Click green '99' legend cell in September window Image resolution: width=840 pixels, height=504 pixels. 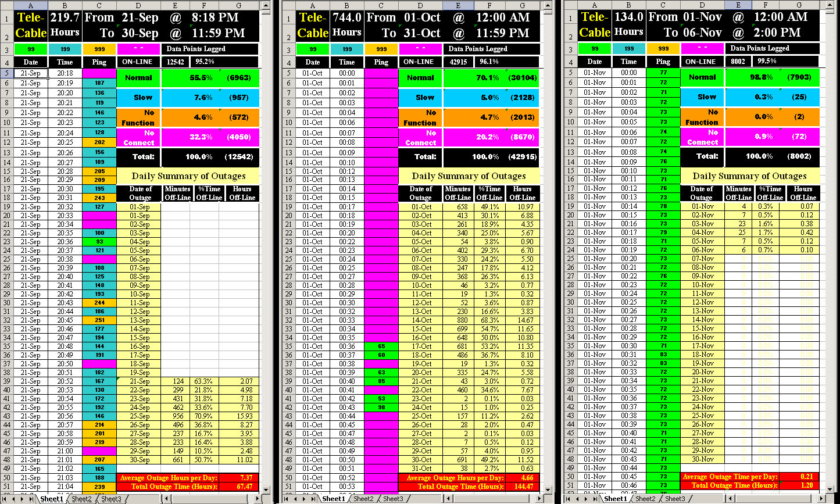(x=30, y=49)
